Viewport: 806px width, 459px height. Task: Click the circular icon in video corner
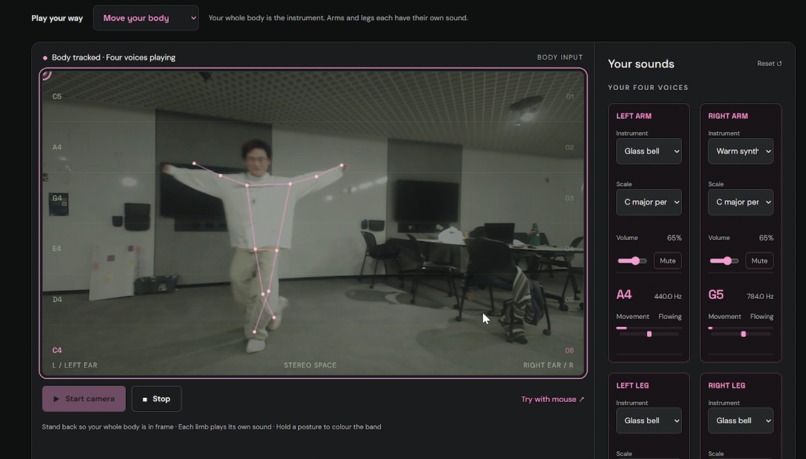coord(46,75)
